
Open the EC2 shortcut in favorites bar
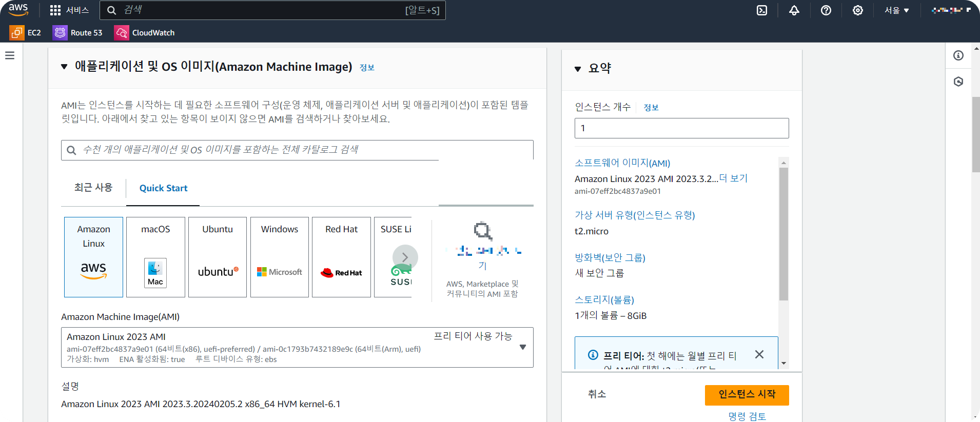(26, 33)
